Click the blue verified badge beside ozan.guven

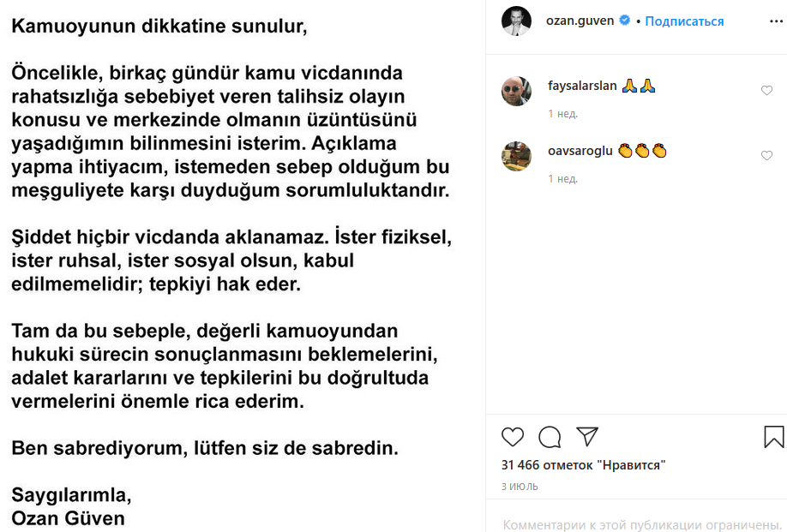point(626,21)
